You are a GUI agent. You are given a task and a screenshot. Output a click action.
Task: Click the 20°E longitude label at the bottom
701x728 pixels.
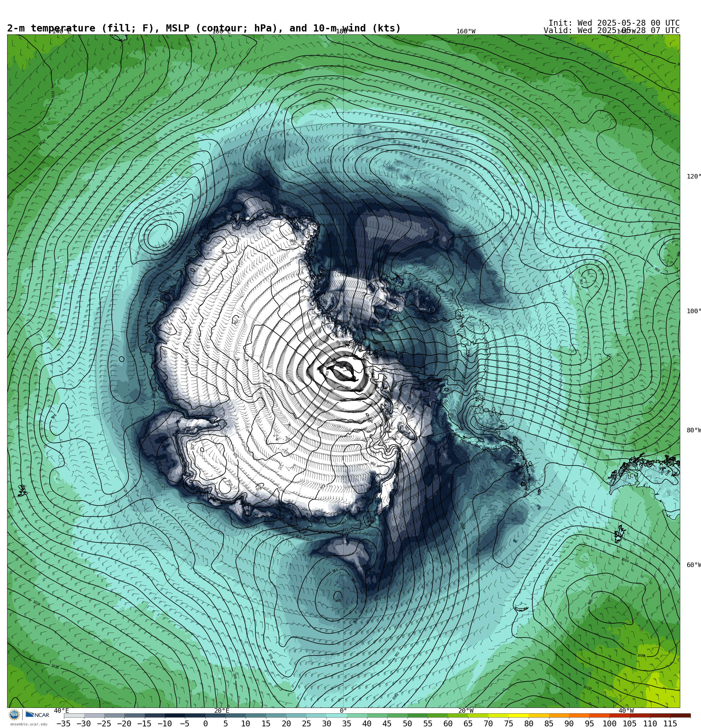pyautogui.click(x=221, y=710)
